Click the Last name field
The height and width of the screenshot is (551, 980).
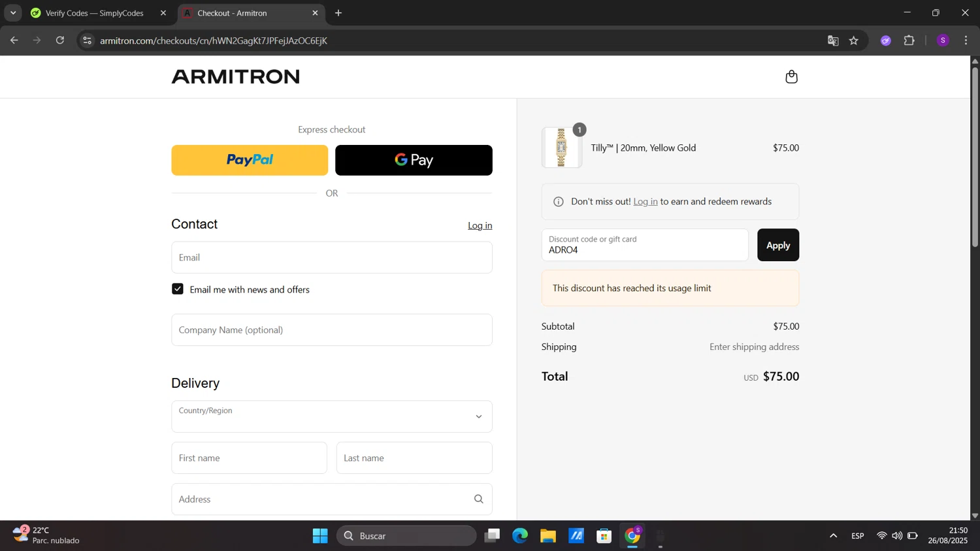pyautogui.click(x=414, y=458)
